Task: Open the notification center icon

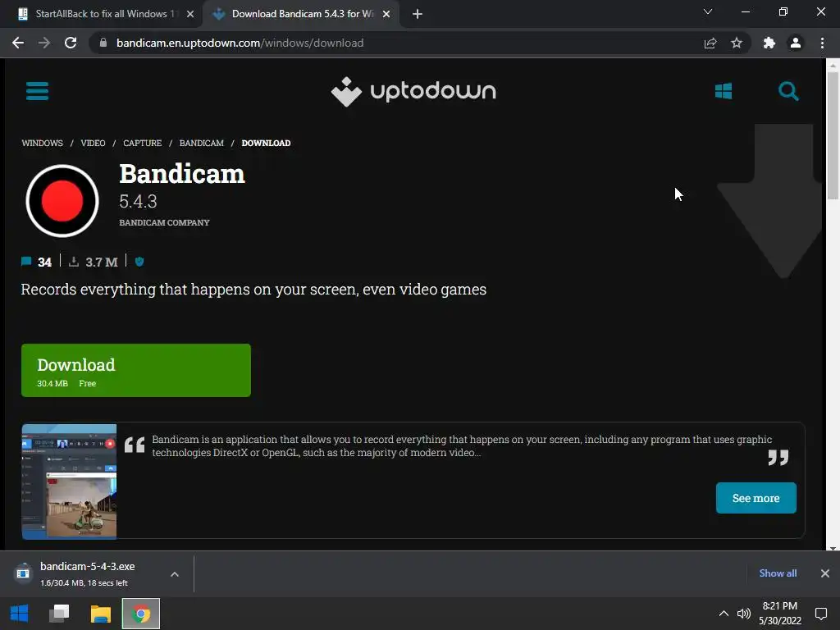Action: click(x=820, y=614)
